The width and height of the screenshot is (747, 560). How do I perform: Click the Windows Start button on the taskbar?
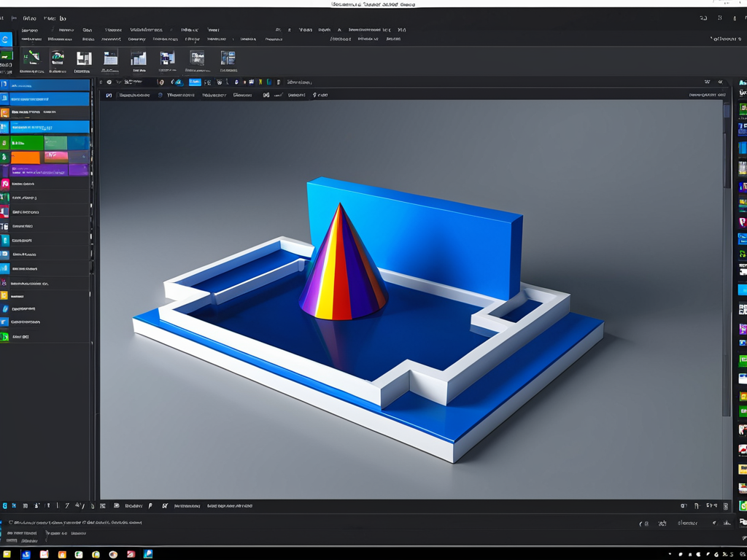26,554
